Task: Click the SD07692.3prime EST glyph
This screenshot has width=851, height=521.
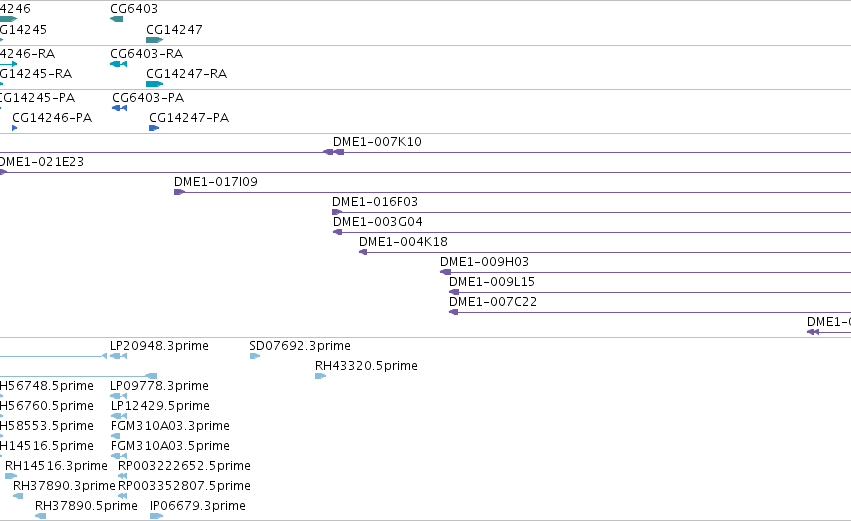Action: (255, 356)
